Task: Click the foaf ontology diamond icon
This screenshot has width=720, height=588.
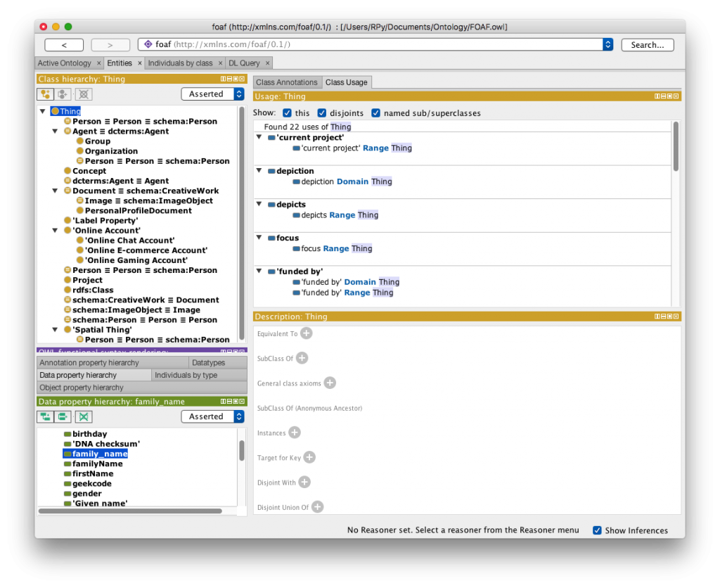Action: click(x=148, y=44)
